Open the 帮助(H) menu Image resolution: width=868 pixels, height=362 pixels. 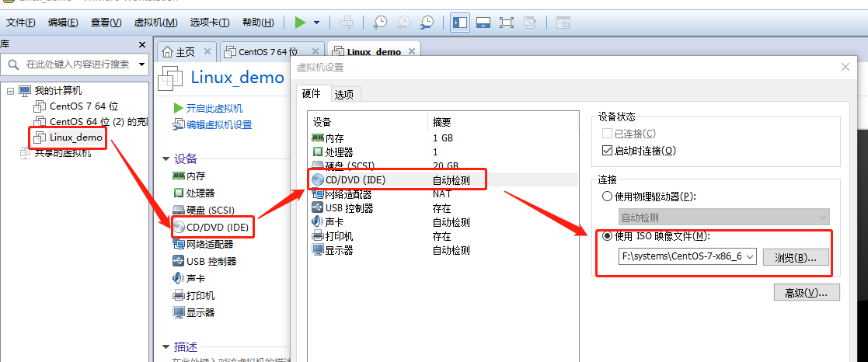(258, 23)
